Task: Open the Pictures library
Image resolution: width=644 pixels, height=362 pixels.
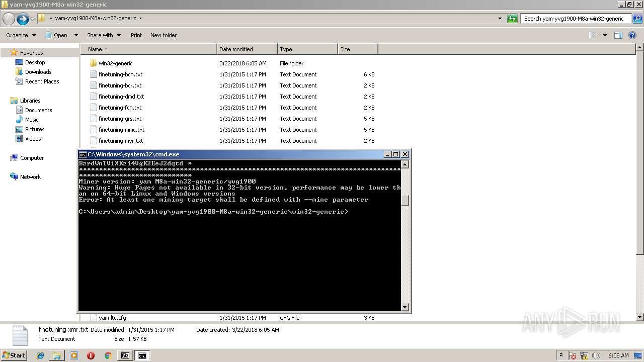Action: (35, 129)
